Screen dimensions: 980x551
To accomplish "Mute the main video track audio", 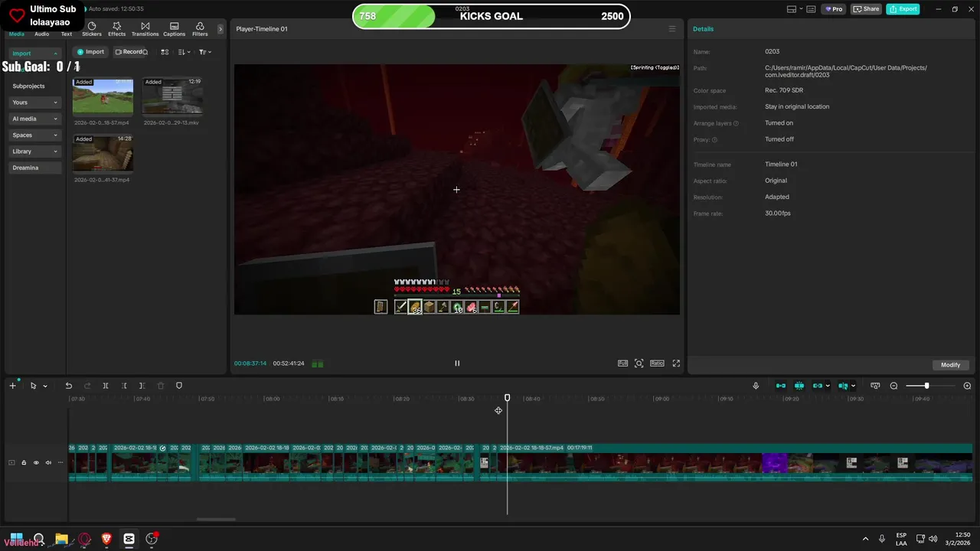I will tap(48, 462).
